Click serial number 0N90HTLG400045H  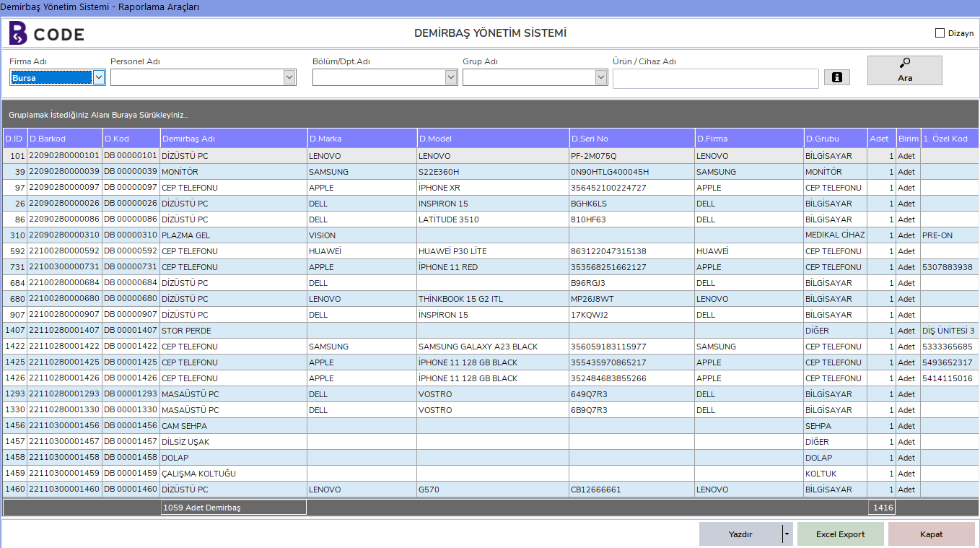pos(632,172)
